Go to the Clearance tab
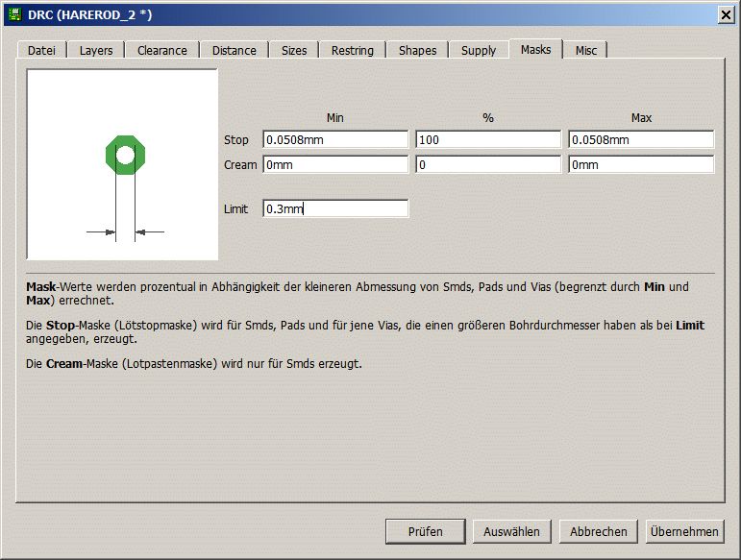The height and width of the screenshot is (560, 741). coord(162,50)
